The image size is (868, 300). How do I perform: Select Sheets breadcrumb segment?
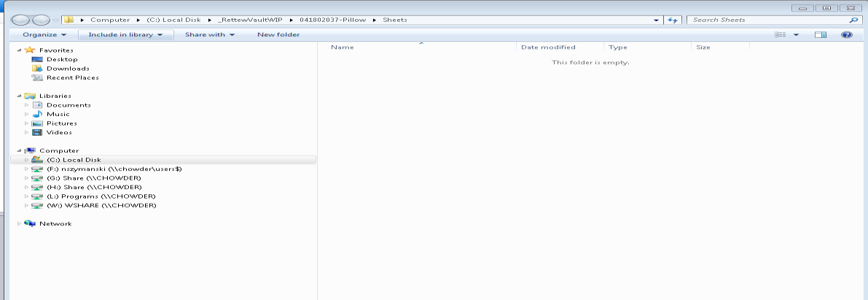pos(395,20)
